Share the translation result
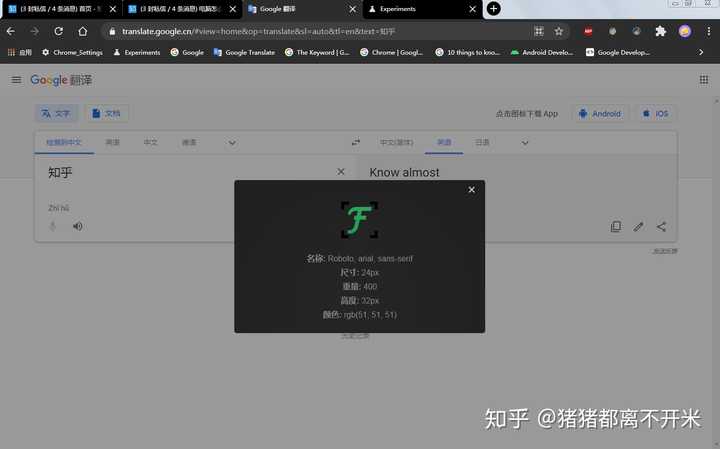 pos(661,226)
